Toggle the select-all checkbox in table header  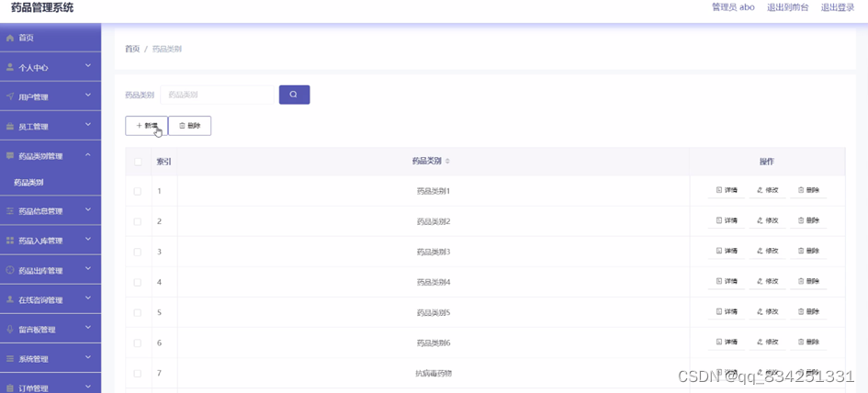[x=138, y=162]
